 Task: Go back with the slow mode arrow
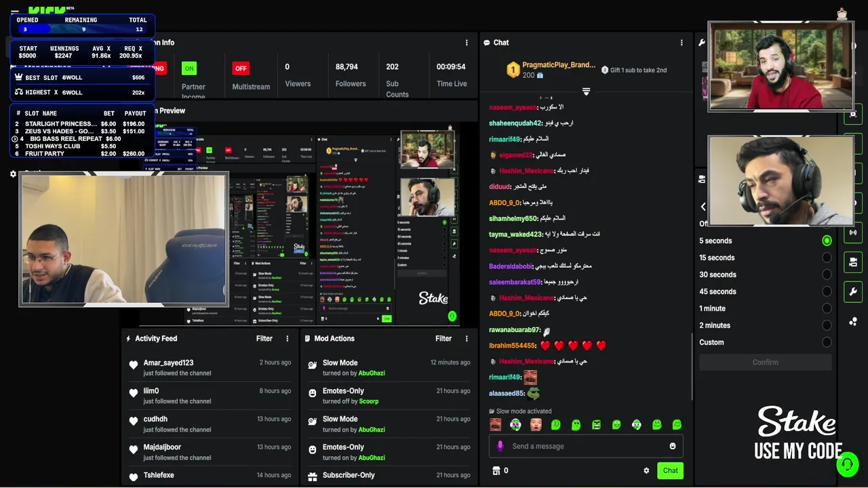click(703, 207)
